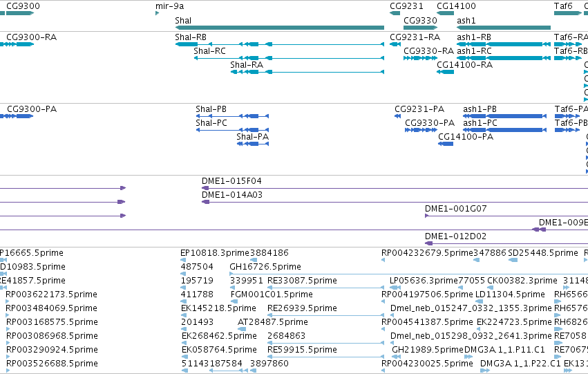The width and height of the screenshot is (588, 374).
Task: Open the Taf6 gene label
Action: pos(563,6)
